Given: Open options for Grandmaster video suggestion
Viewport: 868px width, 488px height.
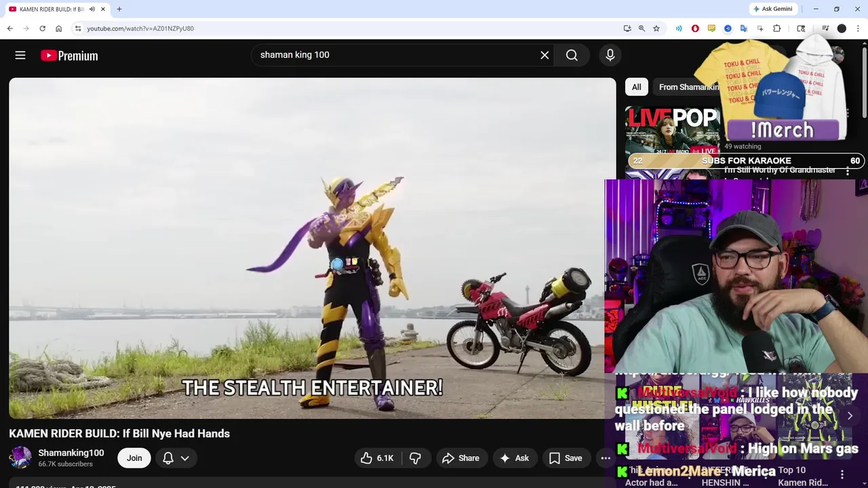Looking at the screenshot, I should (847, 171).
